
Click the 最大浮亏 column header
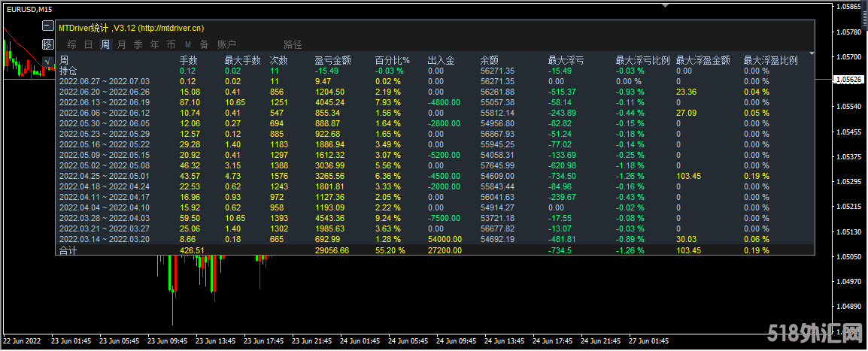pos(566,61)
